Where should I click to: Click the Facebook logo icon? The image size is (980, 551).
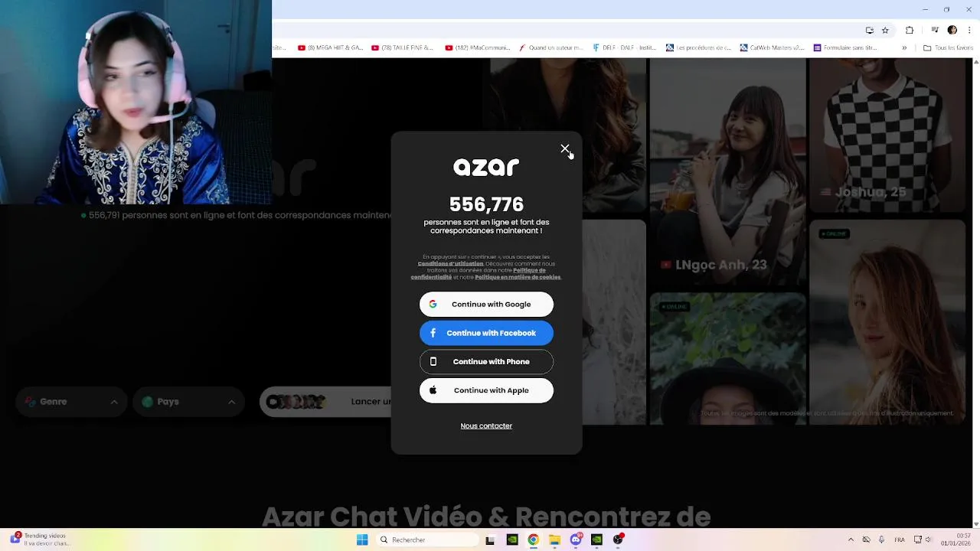433,333
